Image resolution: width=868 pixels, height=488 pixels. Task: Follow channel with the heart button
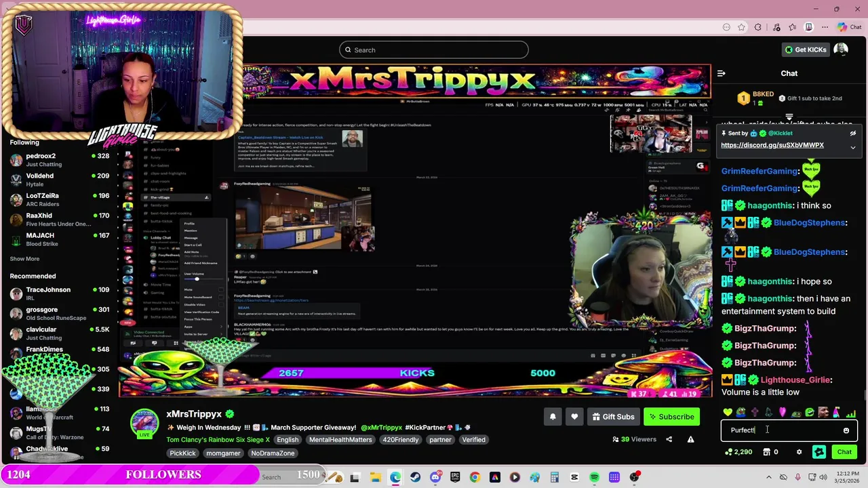(574, 417)
